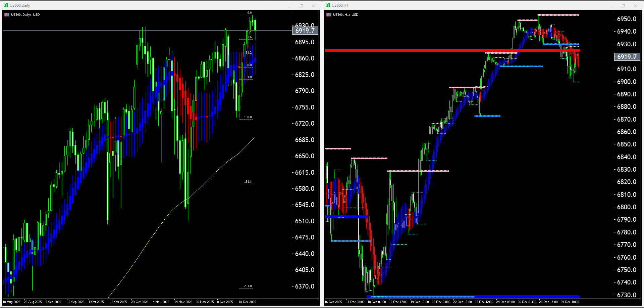Close the US500,H1 chart window
644x308 pixels.
point(635,6)
